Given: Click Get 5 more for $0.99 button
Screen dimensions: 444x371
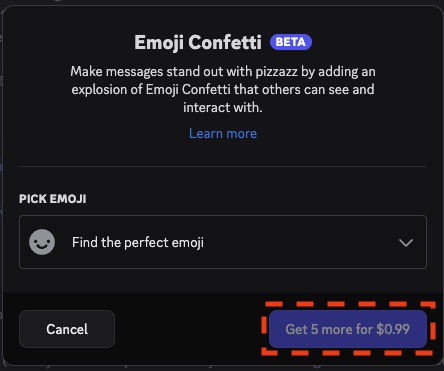Looking at the screenshot, I should [x=348, y=329].
